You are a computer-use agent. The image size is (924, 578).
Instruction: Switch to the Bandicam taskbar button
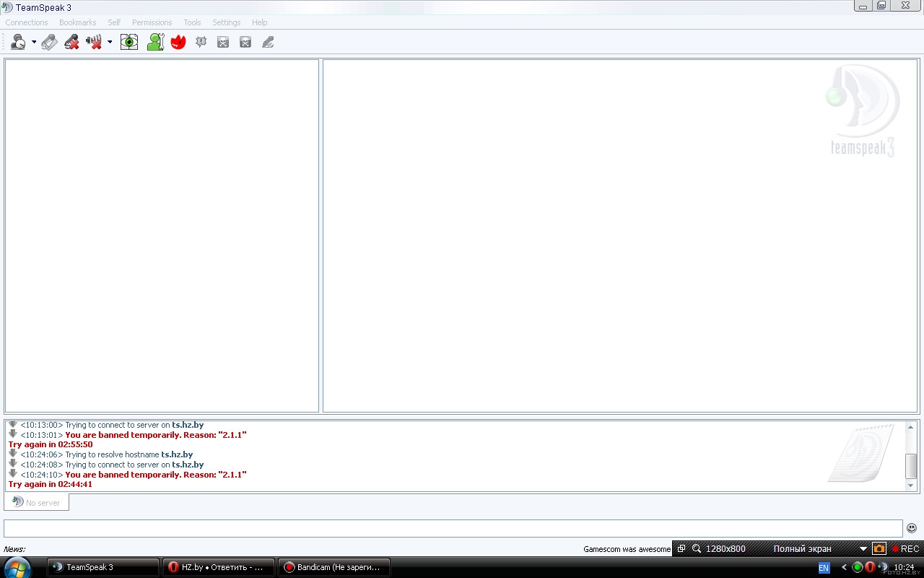[x=334, y=567]
